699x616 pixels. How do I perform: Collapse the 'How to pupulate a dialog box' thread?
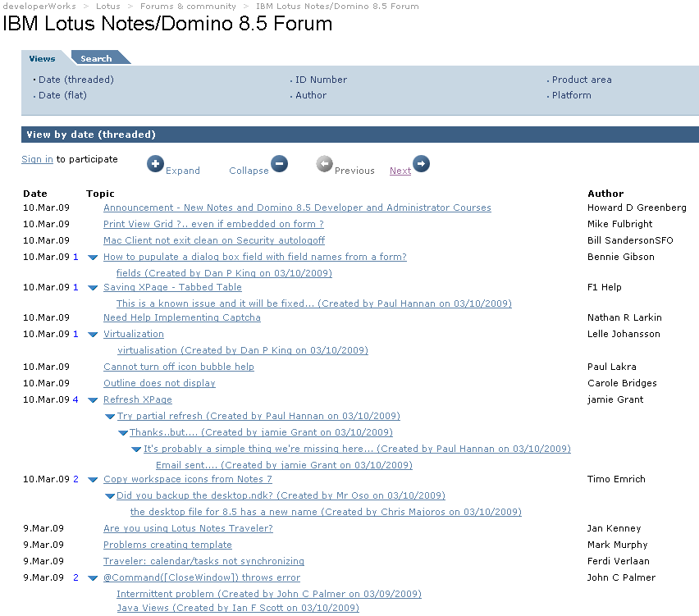[93, 258]
